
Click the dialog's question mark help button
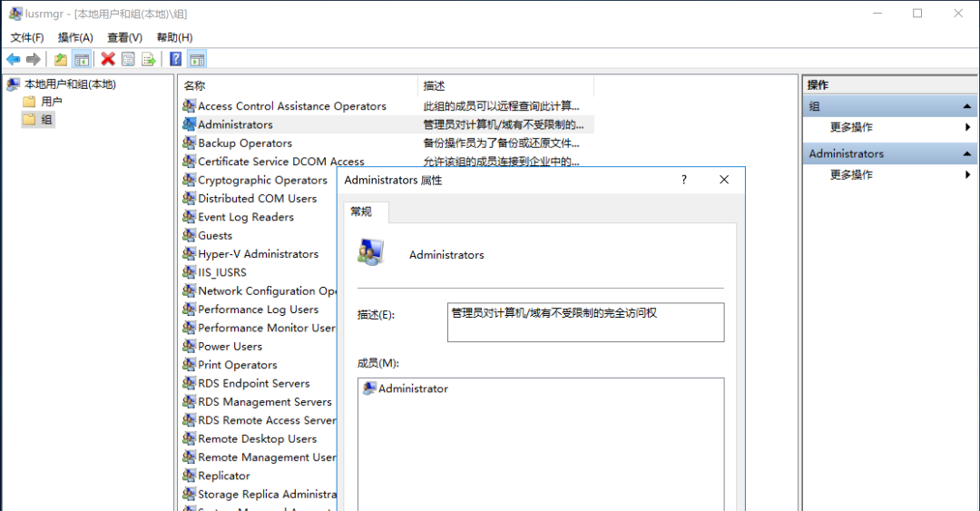click(x=684, y=180)
